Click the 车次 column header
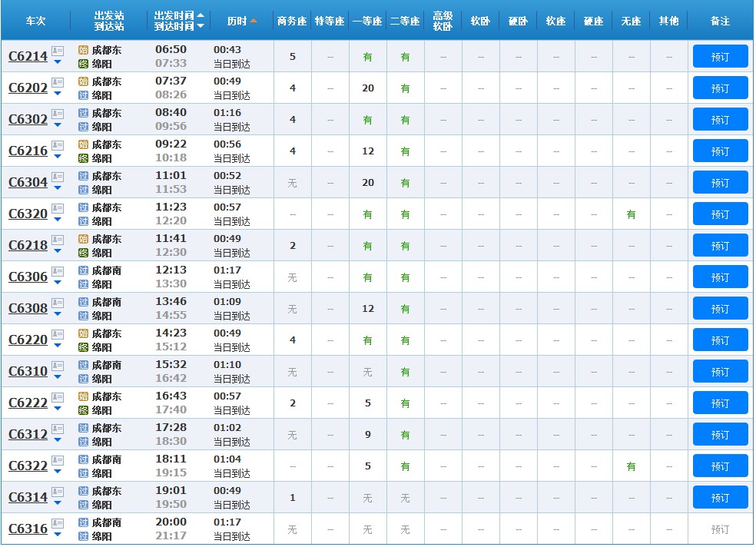This screenshot has height=547, width=756. [x=35, y=21]
